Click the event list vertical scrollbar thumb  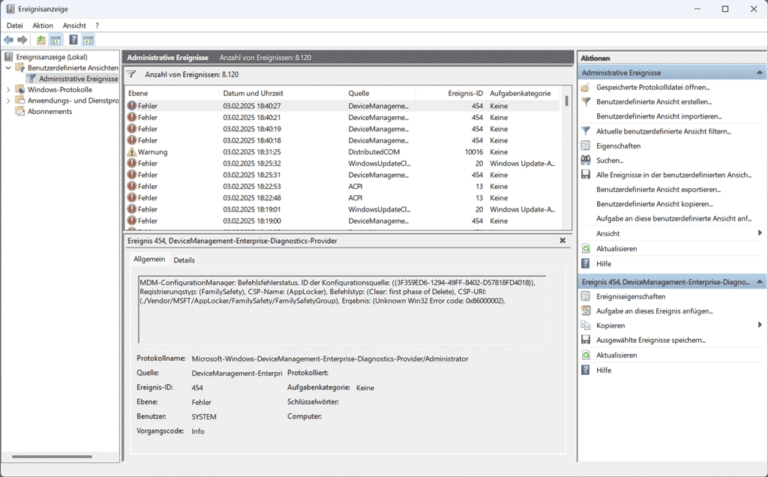click(567, 101)
